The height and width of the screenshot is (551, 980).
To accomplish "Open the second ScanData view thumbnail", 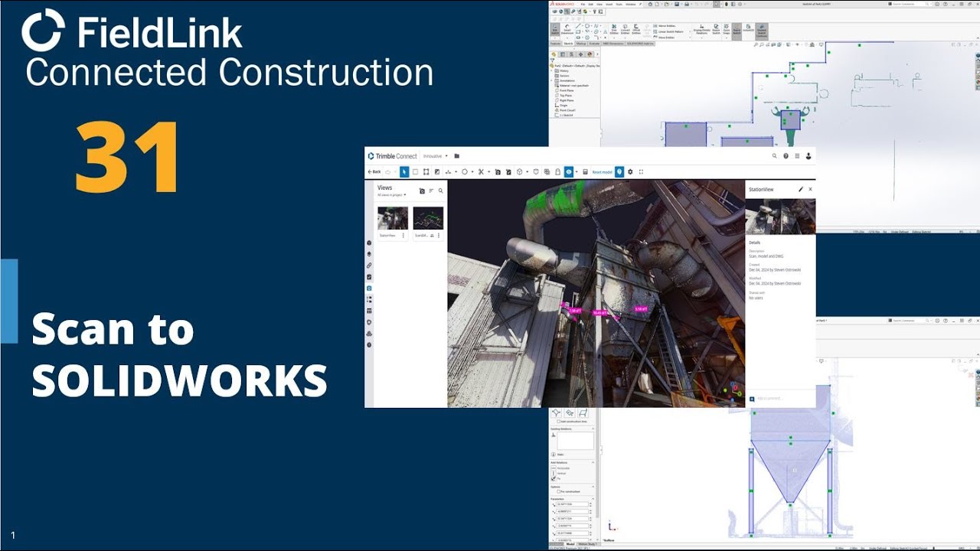I will click(428, 218).
